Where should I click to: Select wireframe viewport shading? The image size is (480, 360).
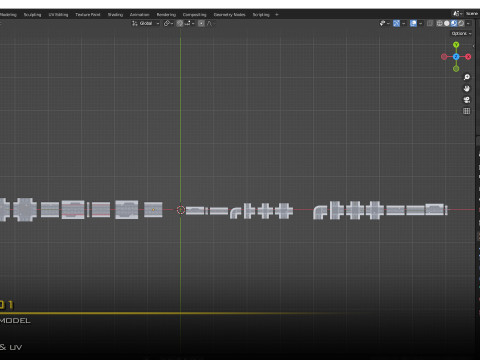click(x=440, y=23)
